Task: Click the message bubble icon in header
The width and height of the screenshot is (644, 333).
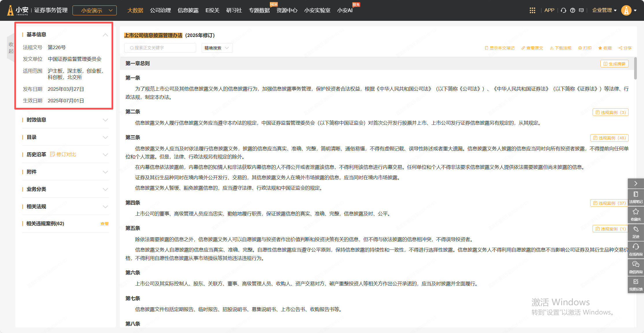Action: click(x=581, y=10)
